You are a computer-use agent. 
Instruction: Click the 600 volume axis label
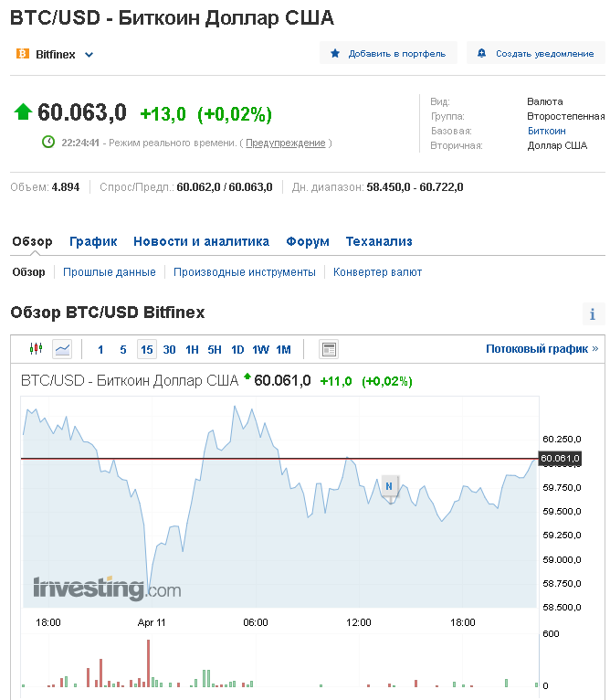551,634
